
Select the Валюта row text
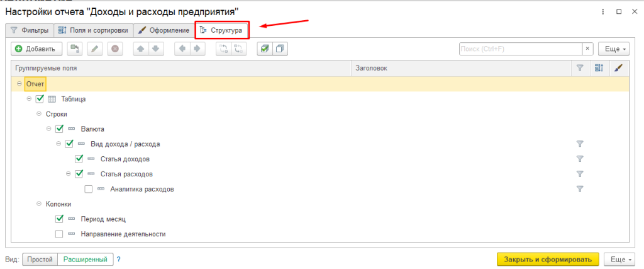[x=92, y=129]
